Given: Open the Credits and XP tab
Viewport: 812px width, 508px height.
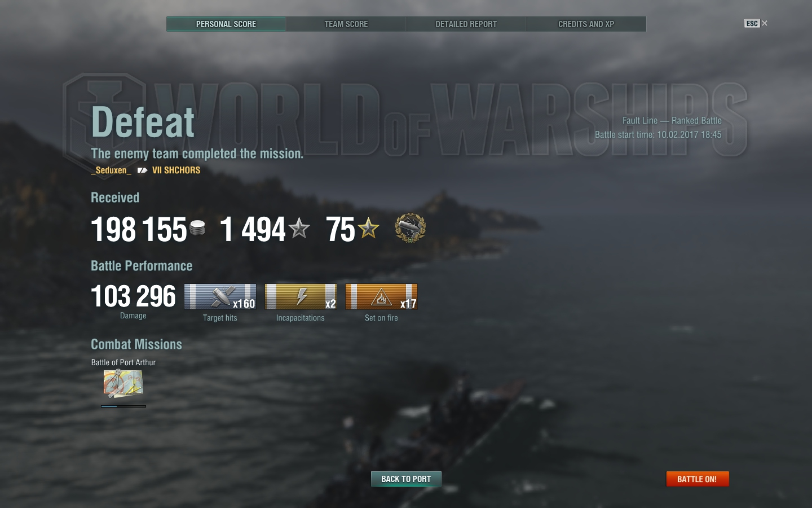Looking at the screenshot, I should [586, 24].
